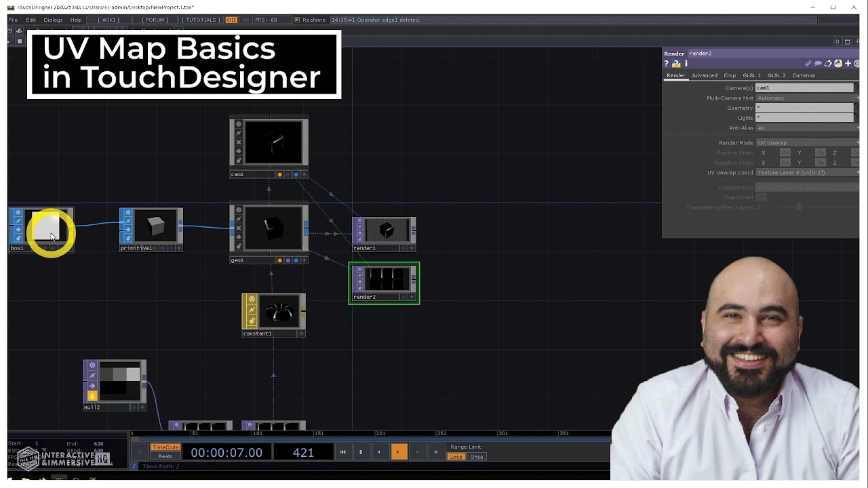Open the Dialogs menu

point(53,20)
